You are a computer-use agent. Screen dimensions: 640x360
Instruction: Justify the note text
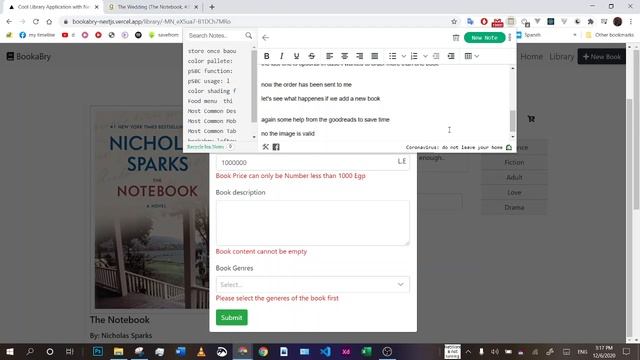374,56
